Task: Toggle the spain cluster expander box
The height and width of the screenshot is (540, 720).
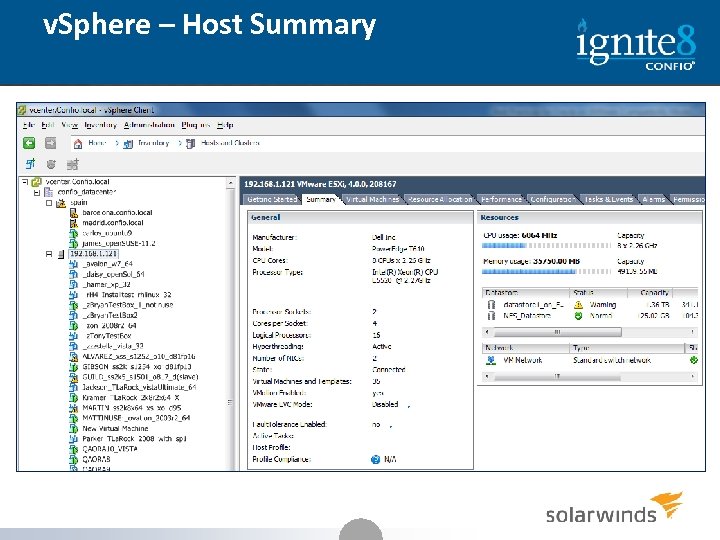Action: (x=49, y=202)
